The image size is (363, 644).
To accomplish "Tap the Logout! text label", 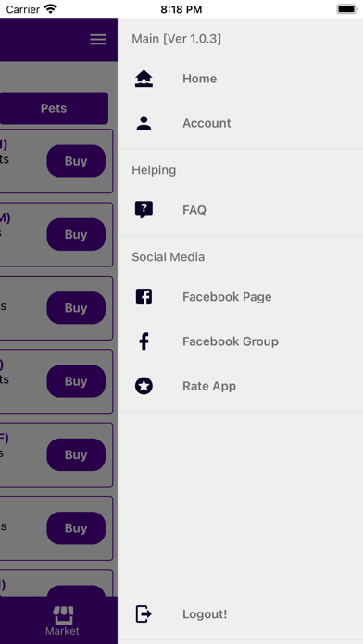I will click(x=205, y=614).
